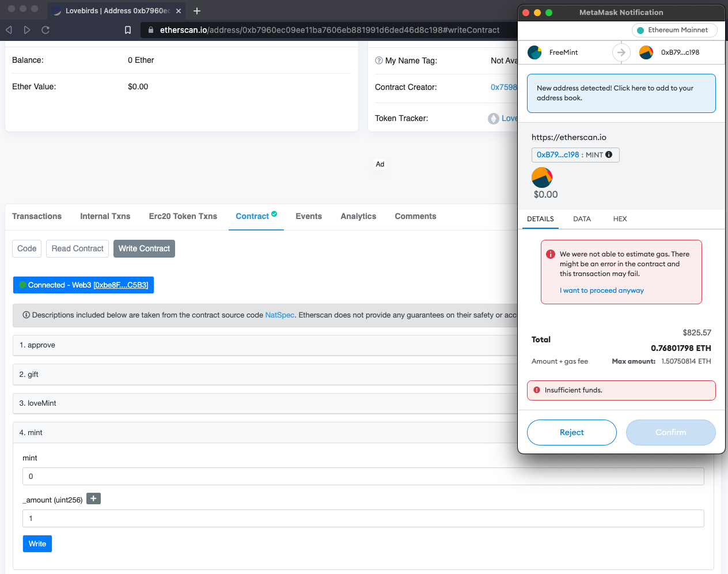Click the Ad label

click(380, 164)
